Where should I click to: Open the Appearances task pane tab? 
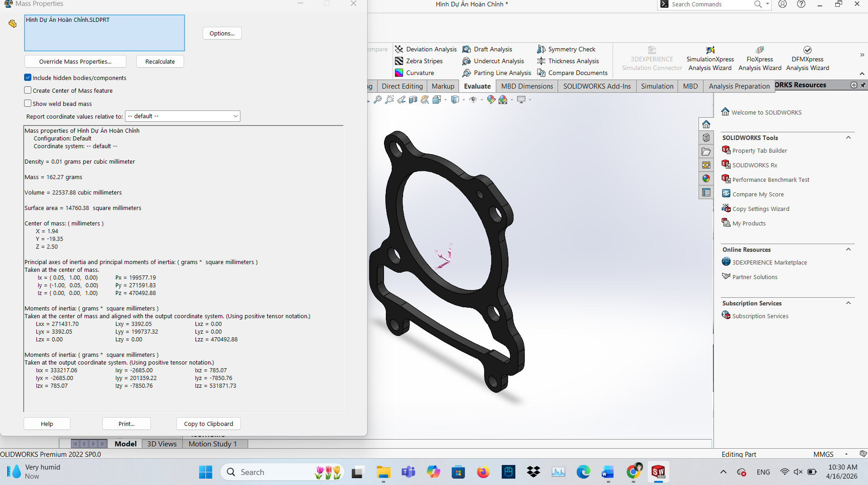click(x=706, y=179)
